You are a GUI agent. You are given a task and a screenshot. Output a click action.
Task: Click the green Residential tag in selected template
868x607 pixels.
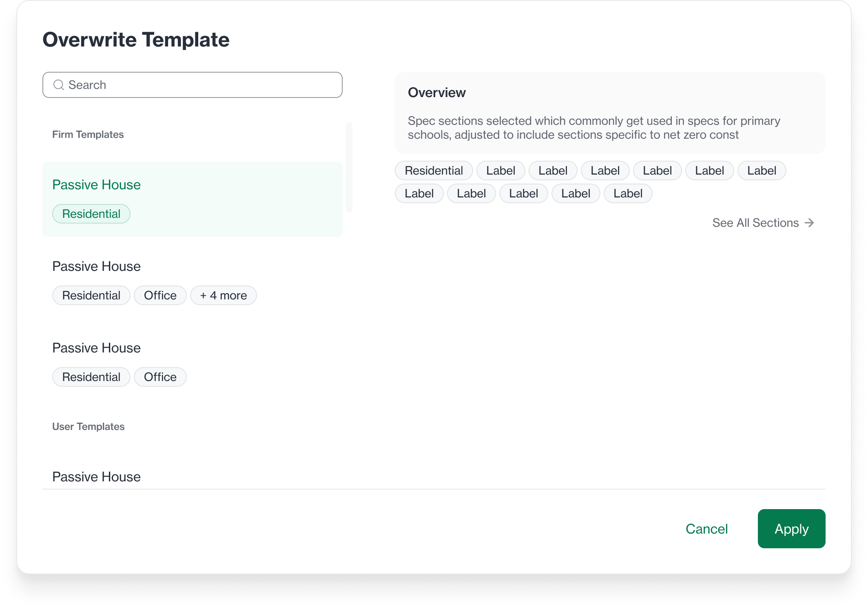(91, 214)
